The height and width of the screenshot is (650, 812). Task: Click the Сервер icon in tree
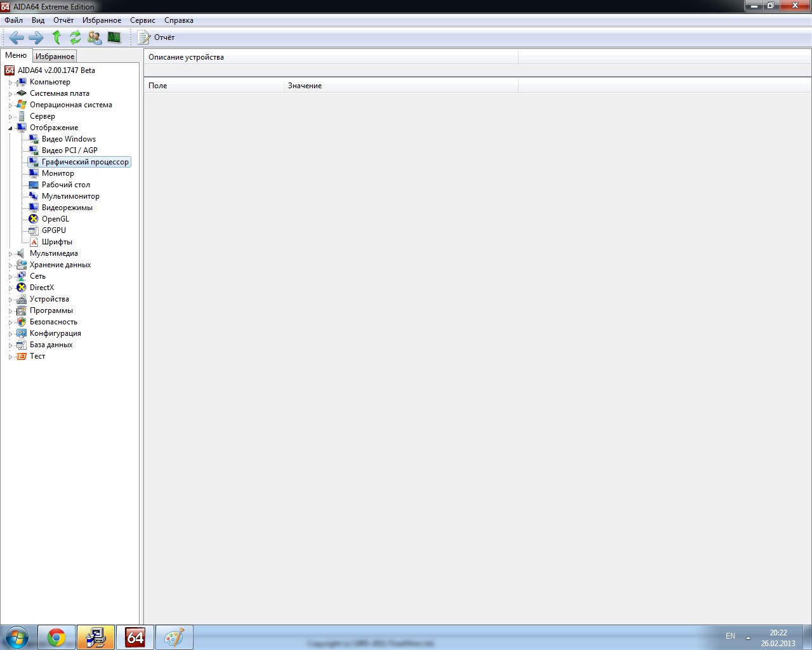22,116
